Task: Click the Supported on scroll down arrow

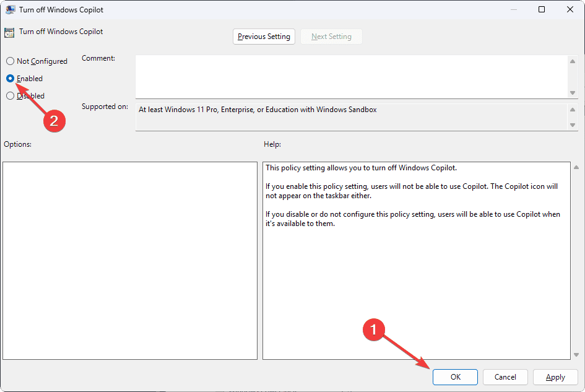Action: click(573, 125)
